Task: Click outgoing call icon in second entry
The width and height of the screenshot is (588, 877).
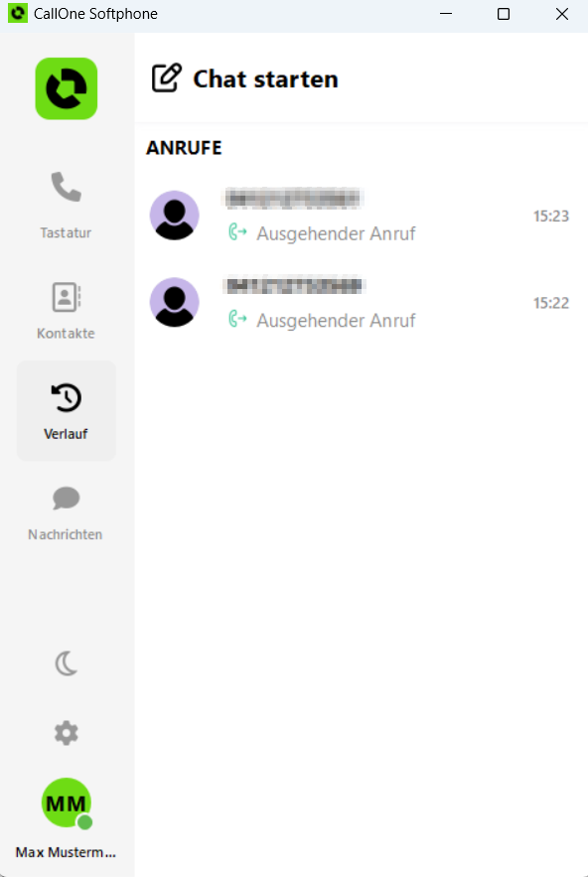Action: pyautogui.click(x=237, y=319)
